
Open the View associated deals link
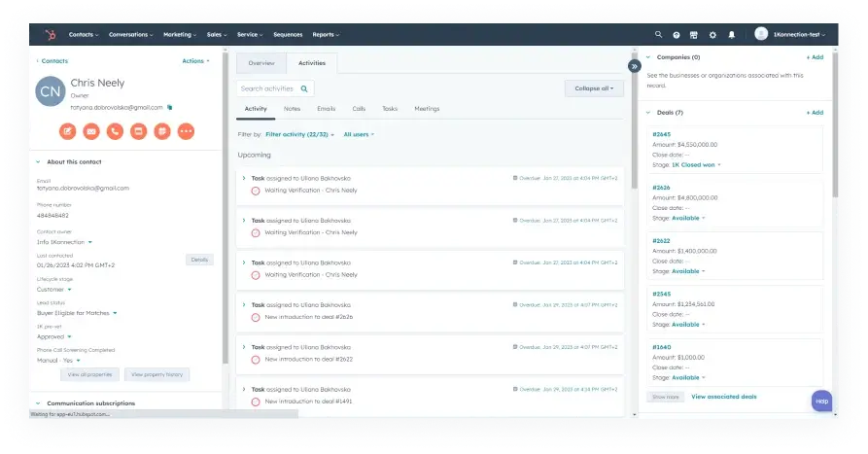(723, 397)
